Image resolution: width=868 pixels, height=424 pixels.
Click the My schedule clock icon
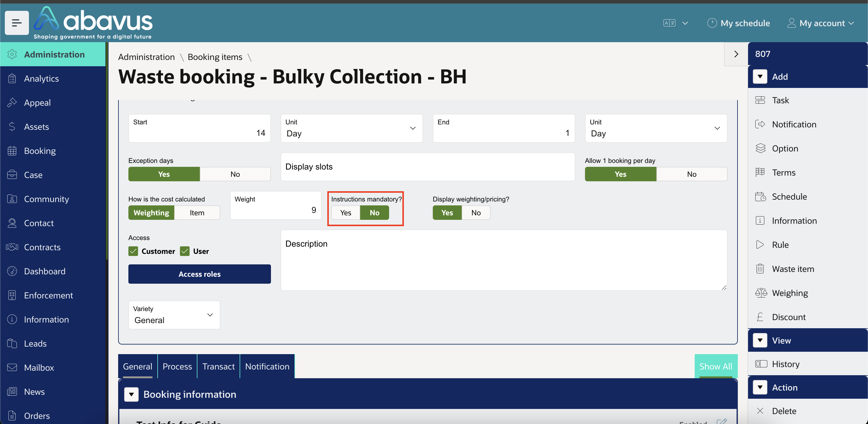pyautogui.click(x=712, y=23)
